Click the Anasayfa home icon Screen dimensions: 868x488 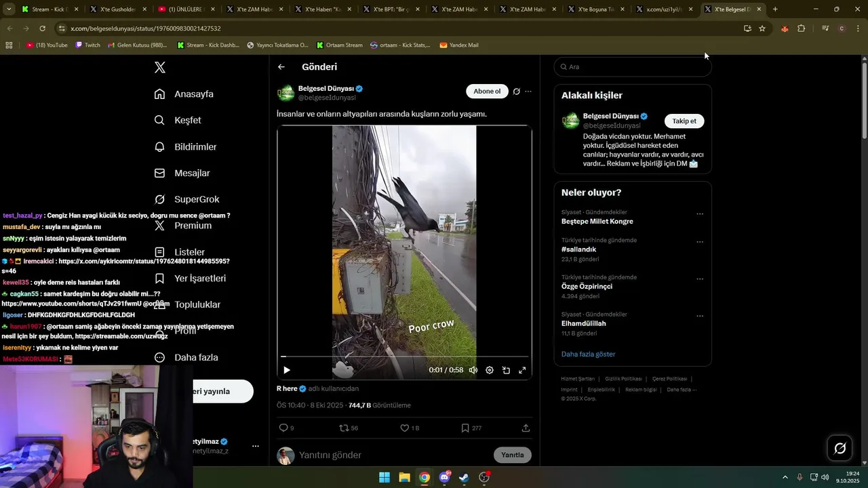click(159, 94)
